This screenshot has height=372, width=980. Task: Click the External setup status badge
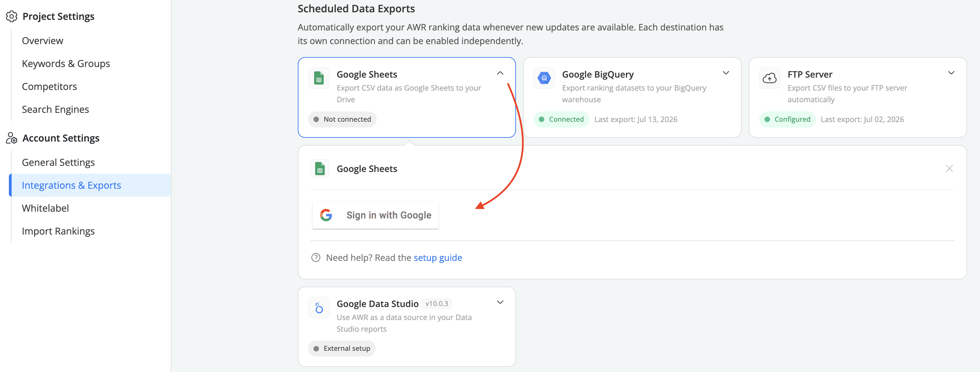[x=341, y=348]
